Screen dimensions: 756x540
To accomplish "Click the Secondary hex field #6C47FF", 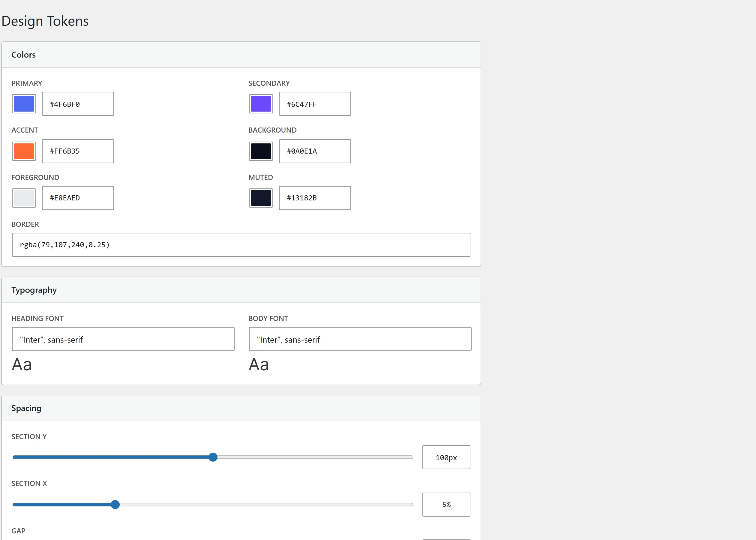I will pyautogui.click(x=315, y=104).
